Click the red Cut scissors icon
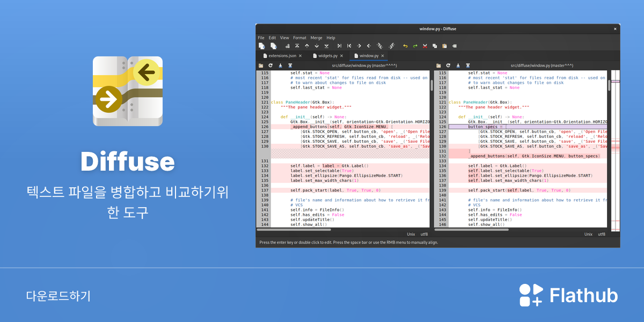The image size is (644, 322). coord(425,46)
